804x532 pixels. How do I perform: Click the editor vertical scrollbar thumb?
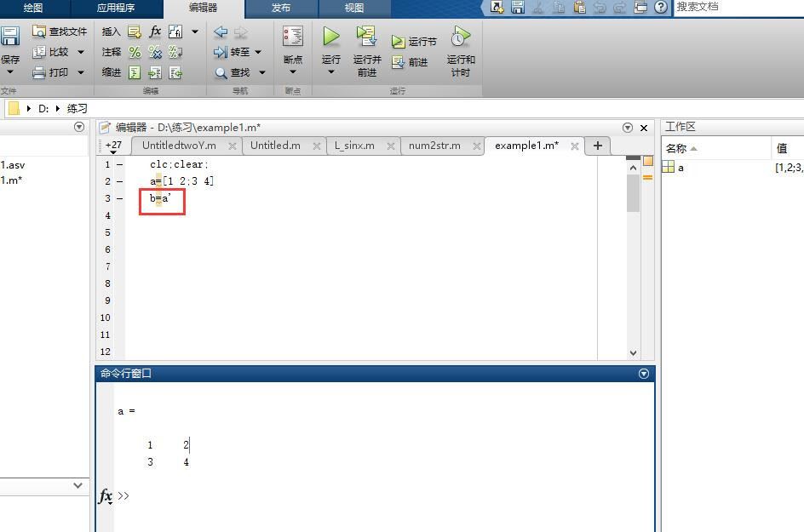[633, 192]
